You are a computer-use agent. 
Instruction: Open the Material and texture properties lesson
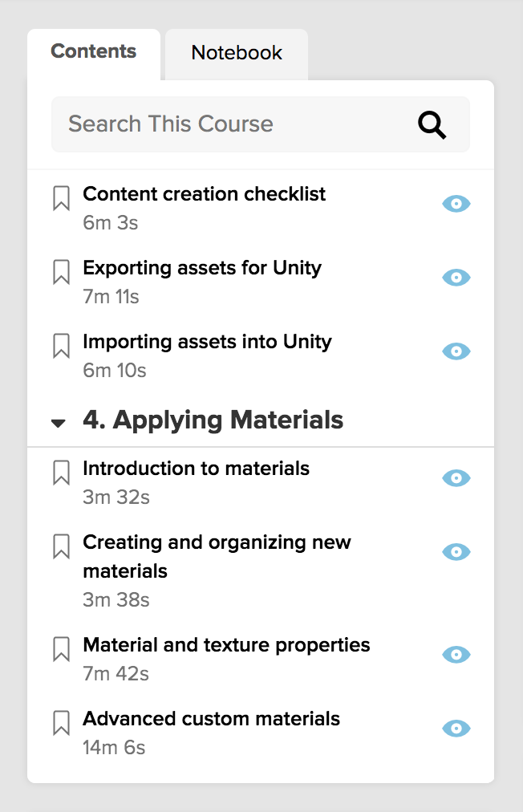pos(226,645)
